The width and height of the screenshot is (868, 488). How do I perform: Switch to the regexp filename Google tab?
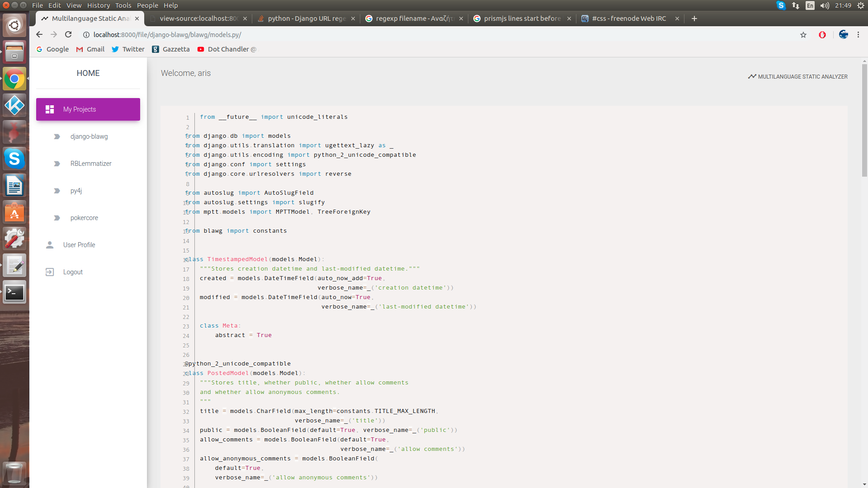tap(414, 19)
